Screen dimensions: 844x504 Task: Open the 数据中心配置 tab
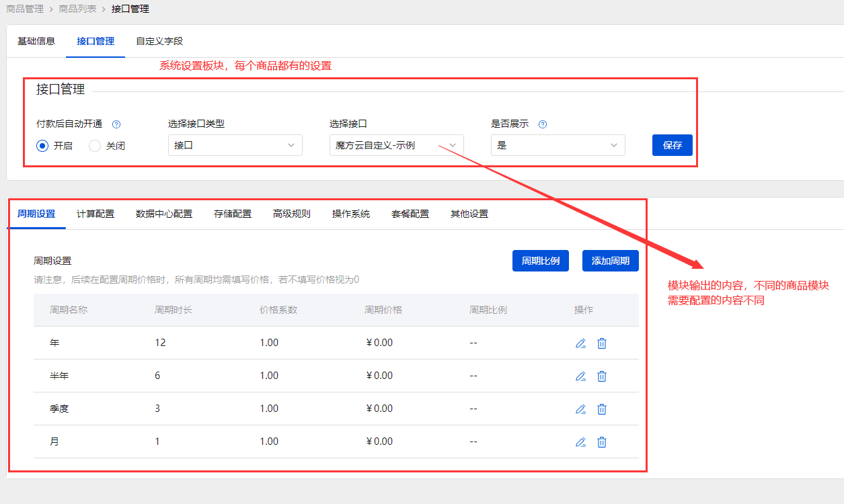tap(164, 214)
